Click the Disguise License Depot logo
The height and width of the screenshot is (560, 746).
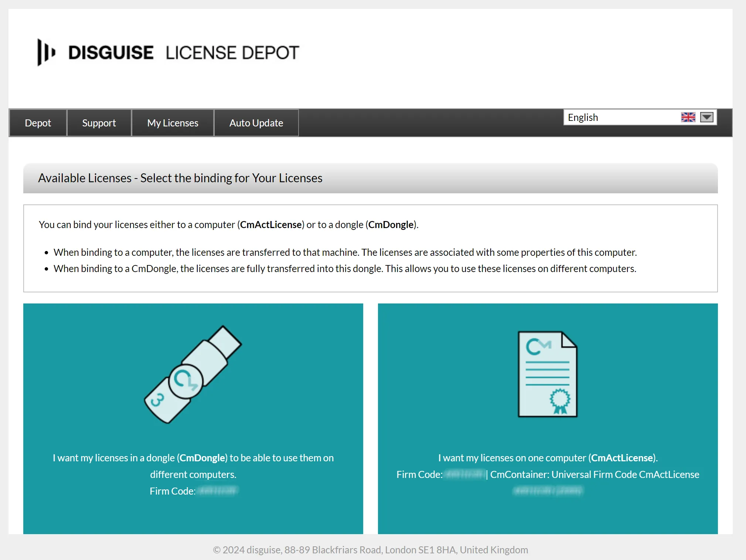166,52
